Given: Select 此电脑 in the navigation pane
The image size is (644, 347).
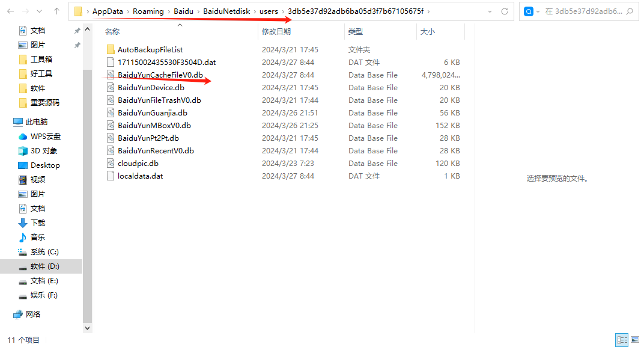Looking at the screenshot, I should click(x=37, y=121).
